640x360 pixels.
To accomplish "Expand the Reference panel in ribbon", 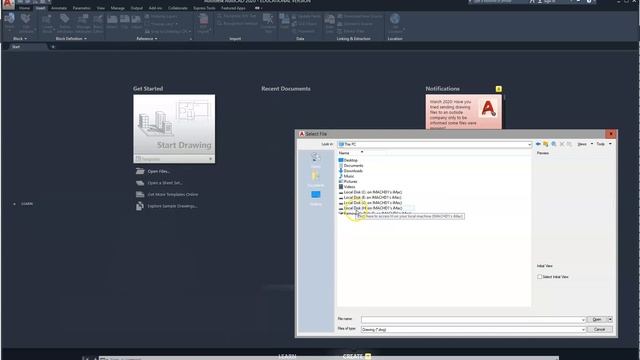I will point(147,39).
